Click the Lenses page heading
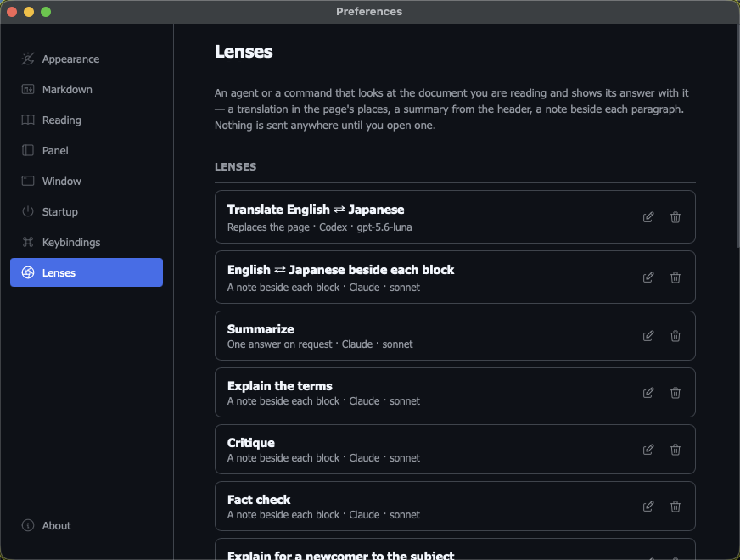 coord(244,52)
